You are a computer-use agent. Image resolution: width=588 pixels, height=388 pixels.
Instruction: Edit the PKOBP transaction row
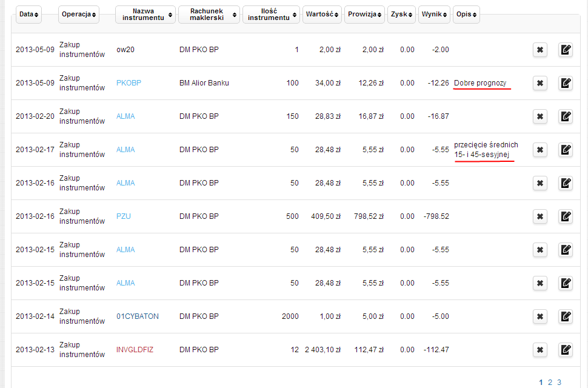click(x=565, y=83)
